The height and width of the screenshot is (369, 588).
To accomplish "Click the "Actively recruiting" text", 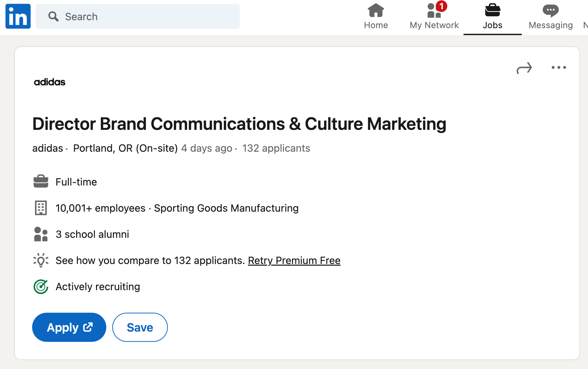I will point(98,287).
